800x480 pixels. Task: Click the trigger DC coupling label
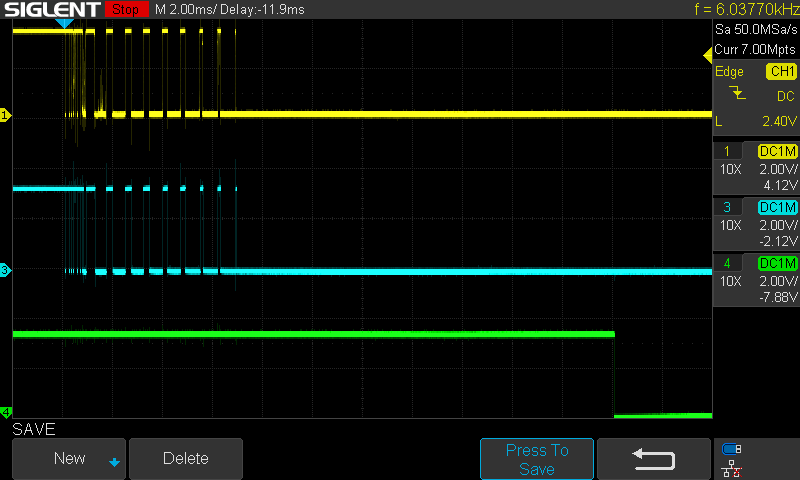point(786,96)
